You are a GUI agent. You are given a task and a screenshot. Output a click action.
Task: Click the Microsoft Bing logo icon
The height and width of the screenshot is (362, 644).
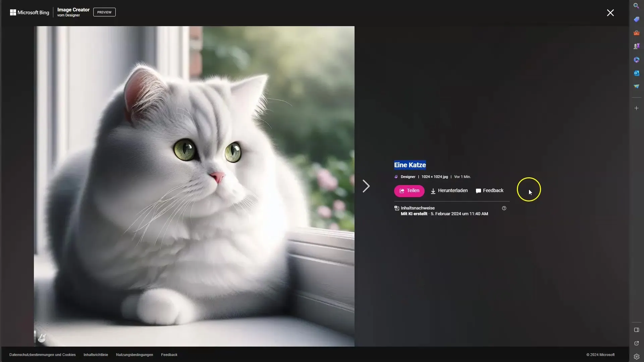12,12
